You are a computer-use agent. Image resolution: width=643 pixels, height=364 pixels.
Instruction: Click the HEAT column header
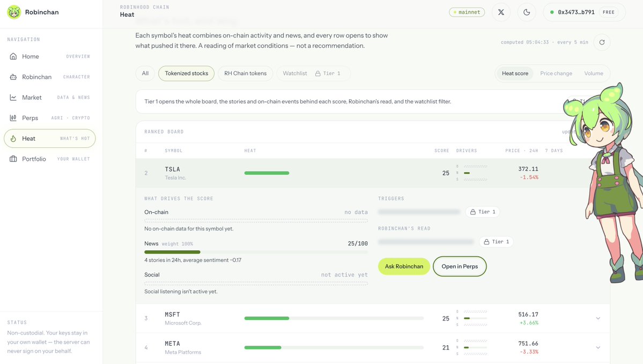250,151
